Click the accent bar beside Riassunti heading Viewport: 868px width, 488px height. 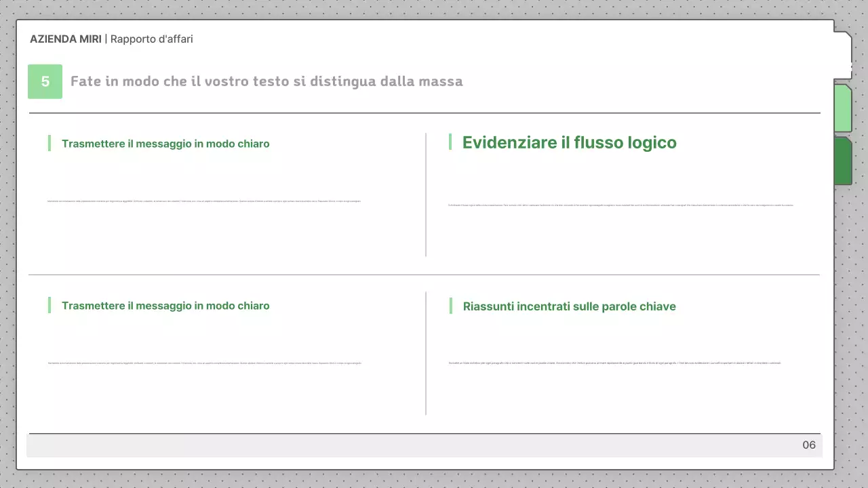pos(451,306)
